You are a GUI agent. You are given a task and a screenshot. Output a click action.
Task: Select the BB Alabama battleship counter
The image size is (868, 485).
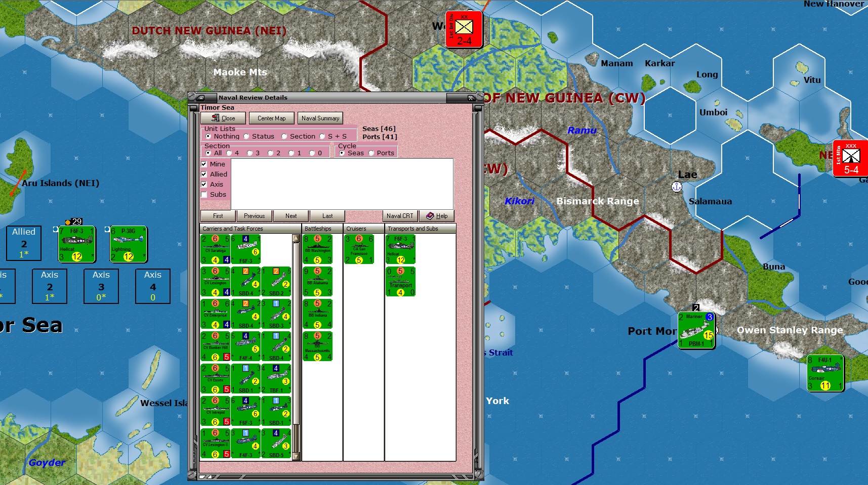click(x=318, y=282)
